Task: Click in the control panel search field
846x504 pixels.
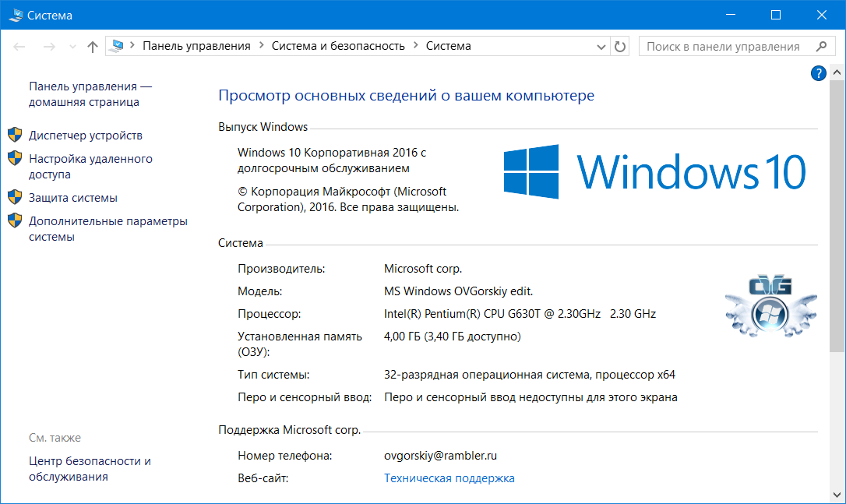Action: (724, 47)
